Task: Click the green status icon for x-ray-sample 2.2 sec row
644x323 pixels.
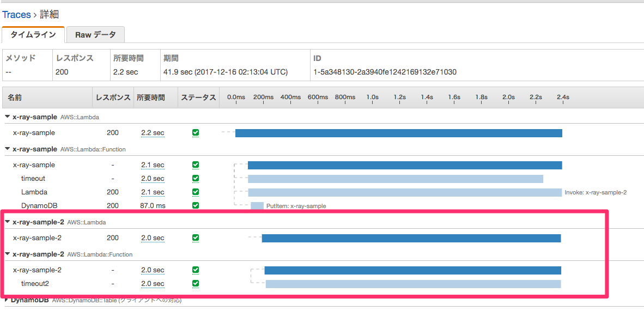Action: (x=196, y=133)
